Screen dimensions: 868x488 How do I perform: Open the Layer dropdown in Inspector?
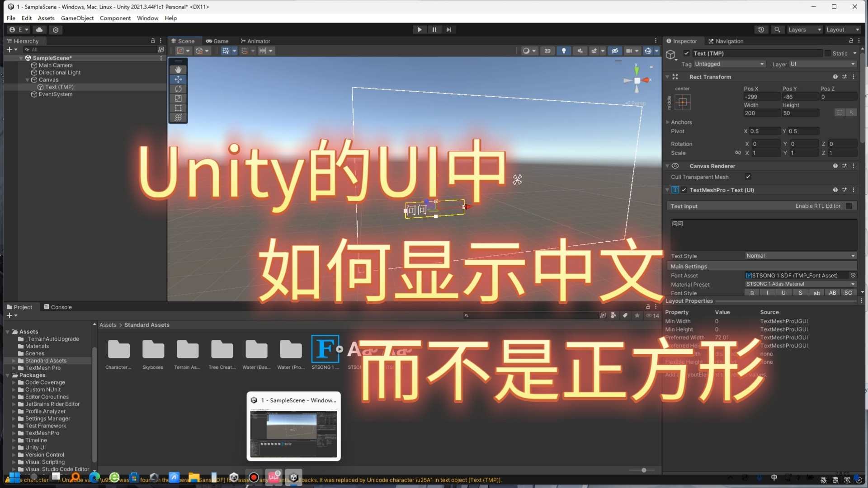pos(823,64)
